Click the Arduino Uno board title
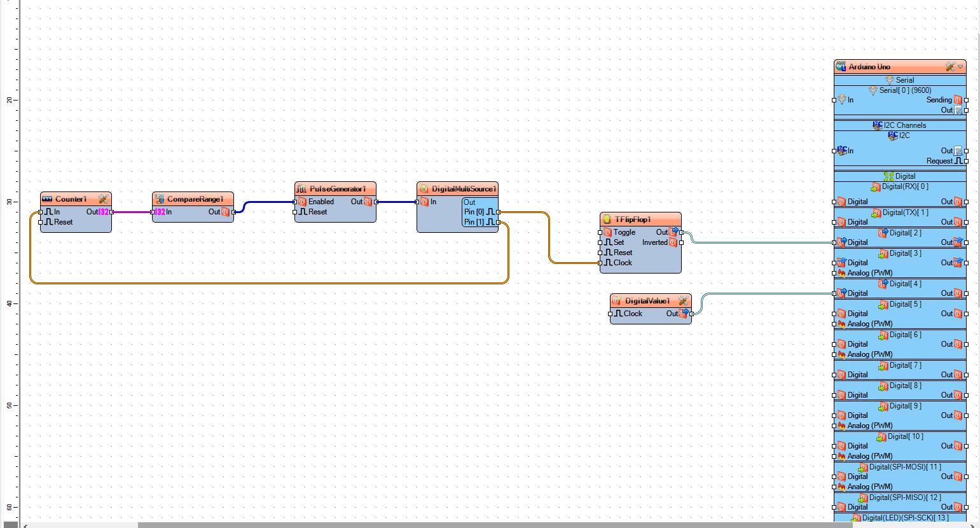 pos(869,67)
